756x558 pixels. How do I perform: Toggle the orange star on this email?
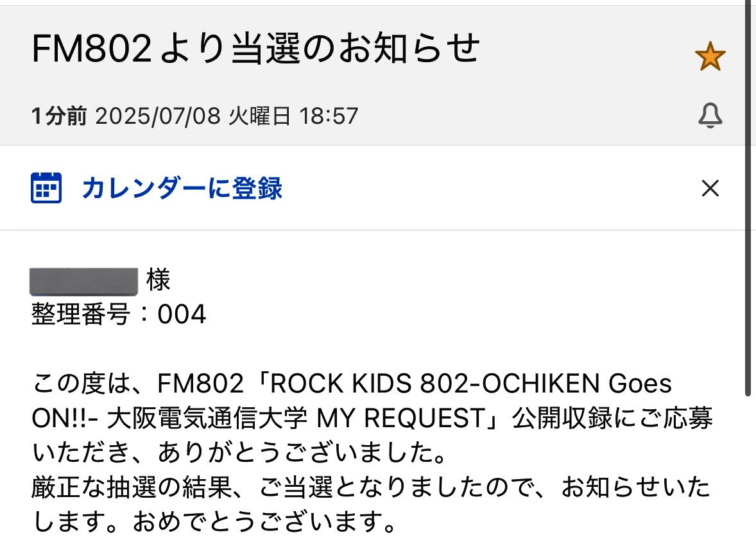click(x=710, y=56)
